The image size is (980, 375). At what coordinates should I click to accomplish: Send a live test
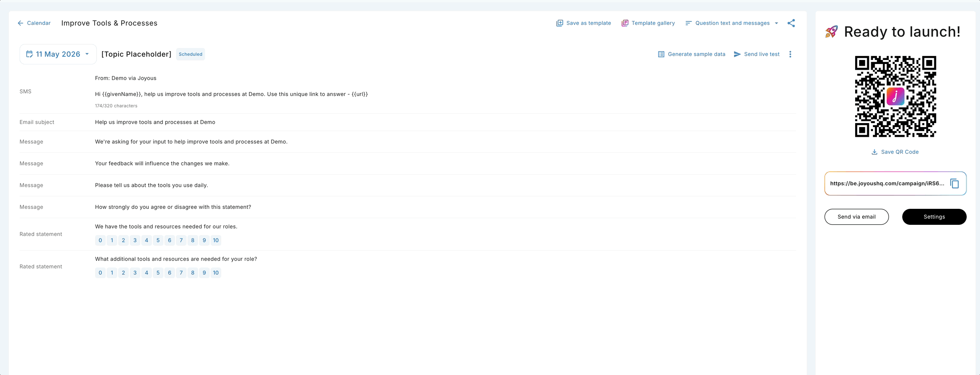coord(757,54)
